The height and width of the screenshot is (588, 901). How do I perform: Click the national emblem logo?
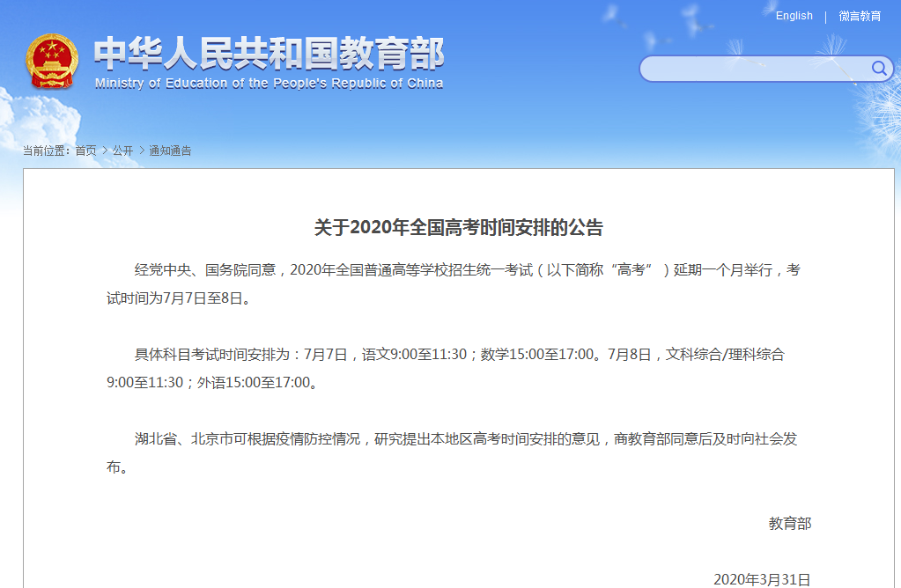point(51,61)
